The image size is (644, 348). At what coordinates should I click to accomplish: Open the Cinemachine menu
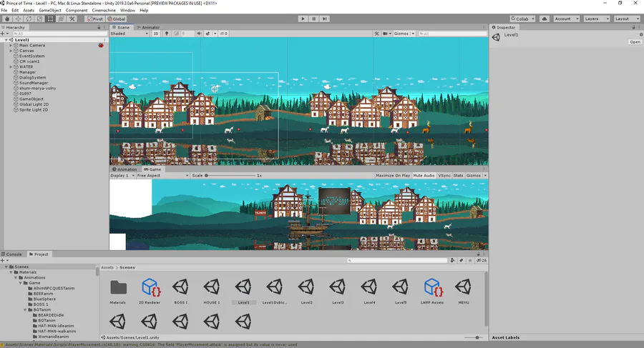pyautogui.click(x=104, y=10)
